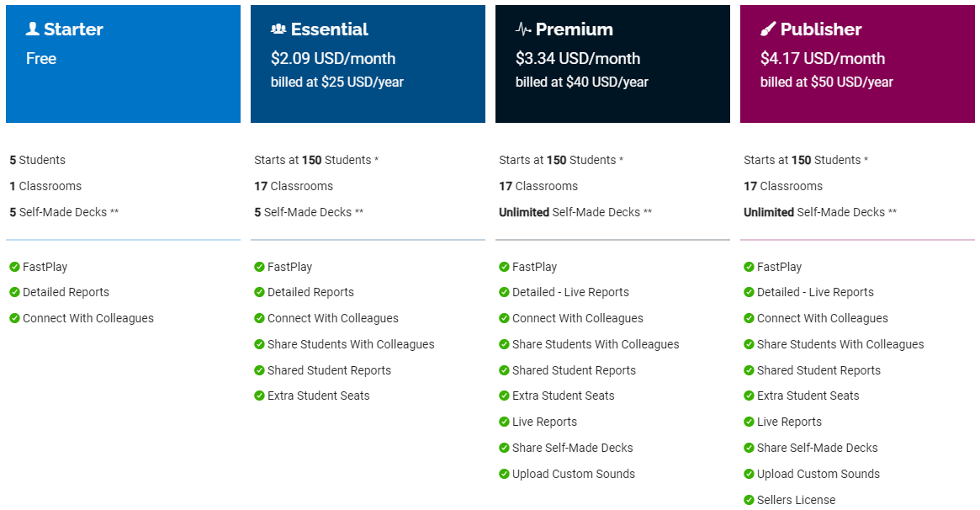Select the Starter Free plan header
The image size is (980, 510).
coord(123,64)
